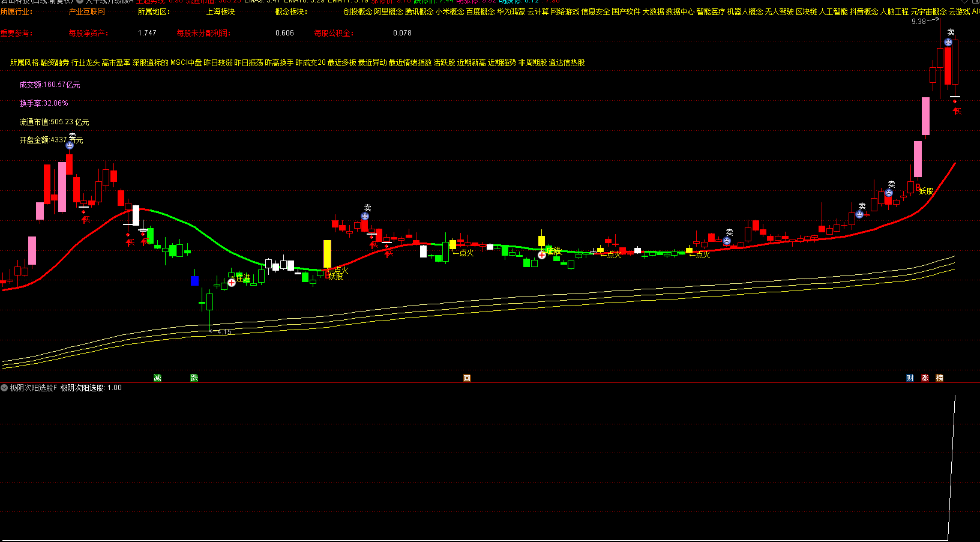Click the 融资融券 style tag
This screenshot has width=980, height=542.
(55, 62)
